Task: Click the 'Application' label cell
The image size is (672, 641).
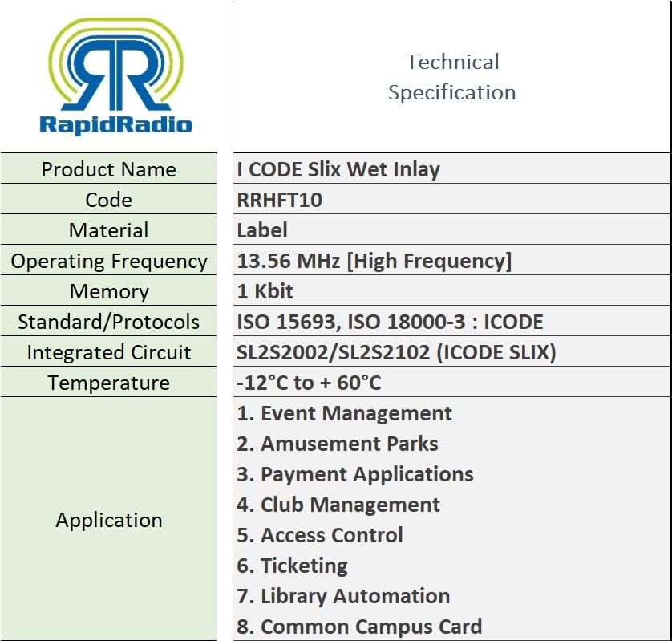Action: (109, 519)
